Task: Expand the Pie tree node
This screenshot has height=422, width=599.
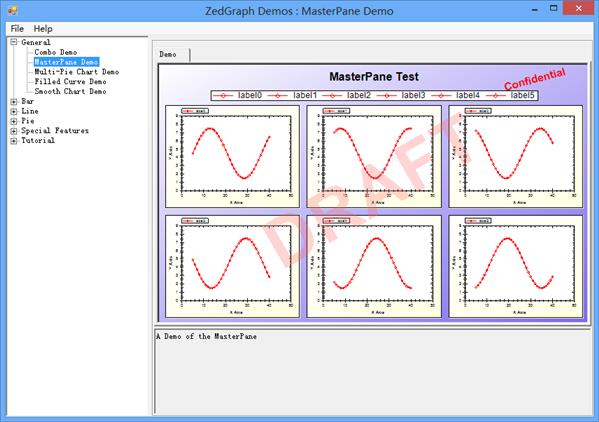Action: click(14, 121)
